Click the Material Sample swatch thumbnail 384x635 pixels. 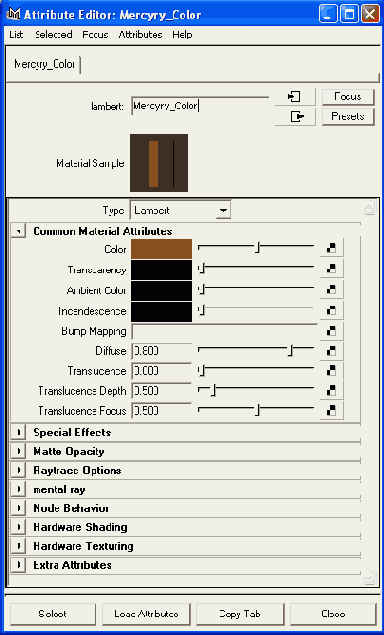pyautogui.click(x=159, y=163)
